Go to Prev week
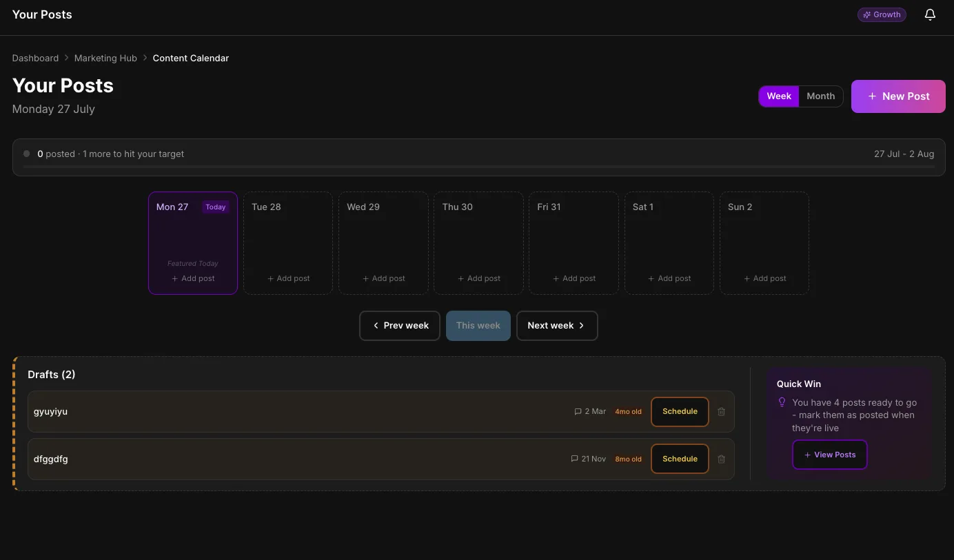954x560 pixels. (x=400, y=326)
